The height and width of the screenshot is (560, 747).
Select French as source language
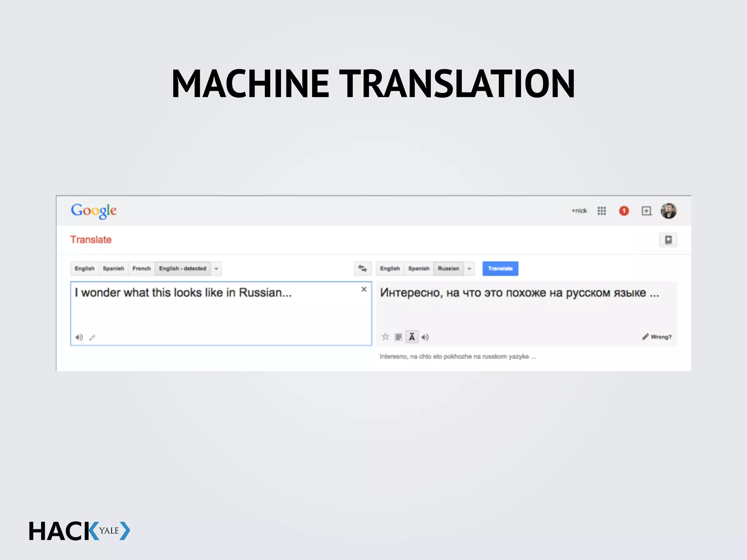point(142,269)
